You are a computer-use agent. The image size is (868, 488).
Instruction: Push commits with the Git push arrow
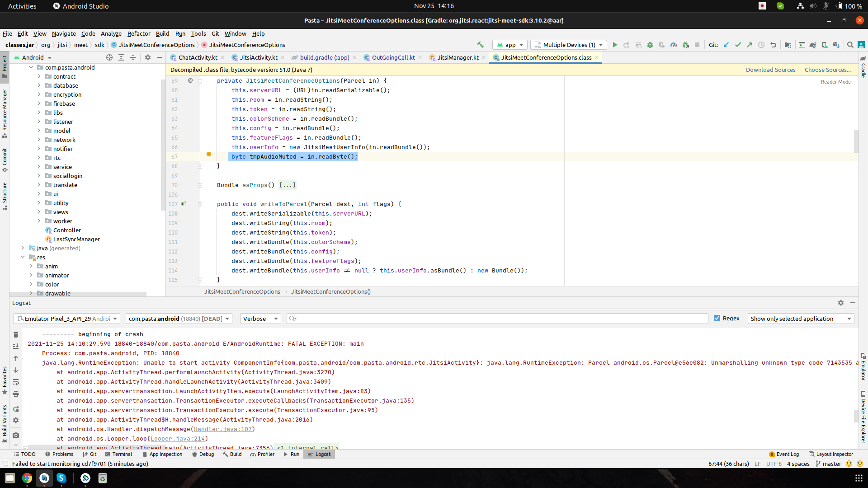(749, 45)
